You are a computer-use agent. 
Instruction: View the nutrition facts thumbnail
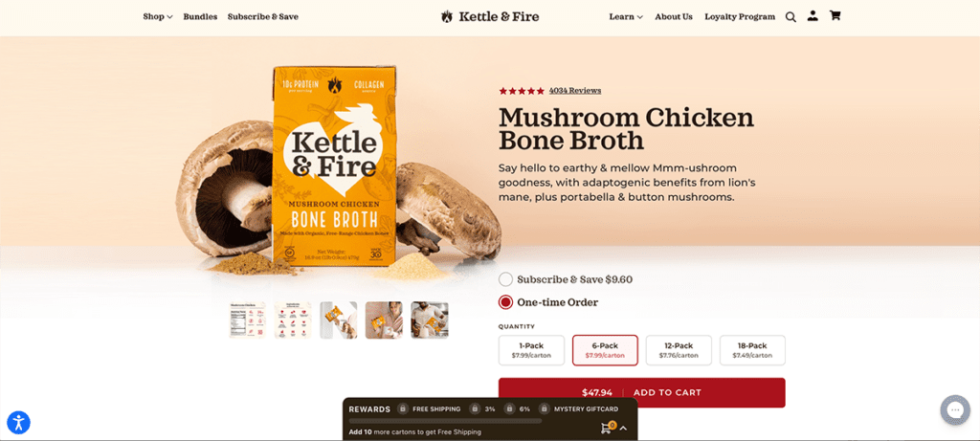coord(248,320)
